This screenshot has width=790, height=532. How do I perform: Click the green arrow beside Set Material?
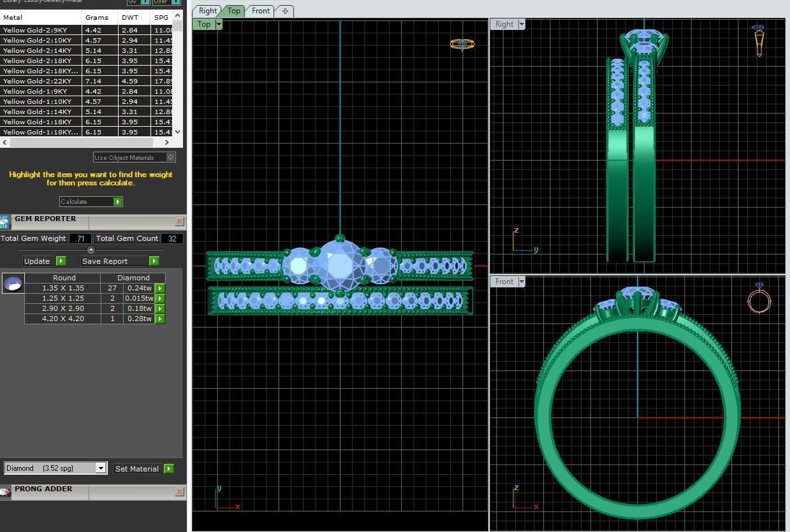pyautogui.click(x=168, y=468)
